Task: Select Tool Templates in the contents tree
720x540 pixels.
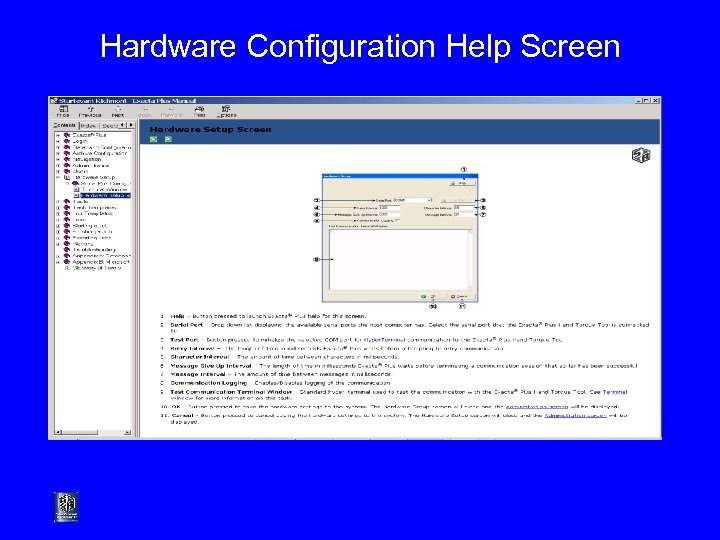Action: coord(92,214)
